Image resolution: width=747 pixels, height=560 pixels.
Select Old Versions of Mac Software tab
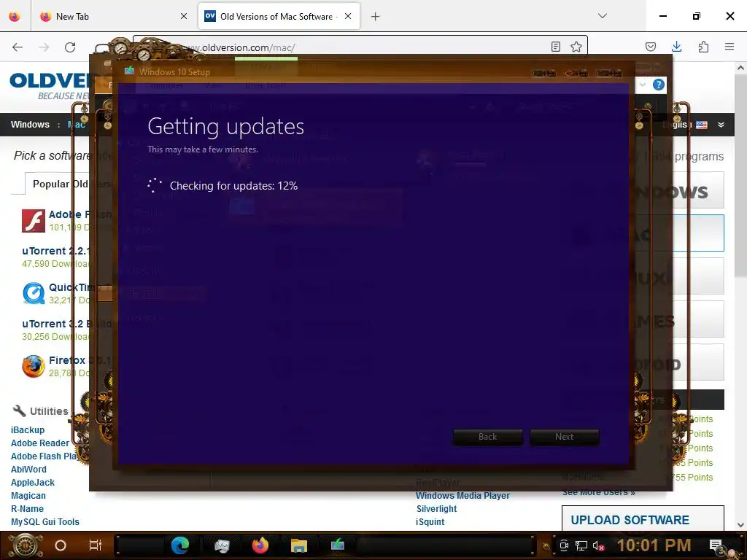(x=279, y=16)
